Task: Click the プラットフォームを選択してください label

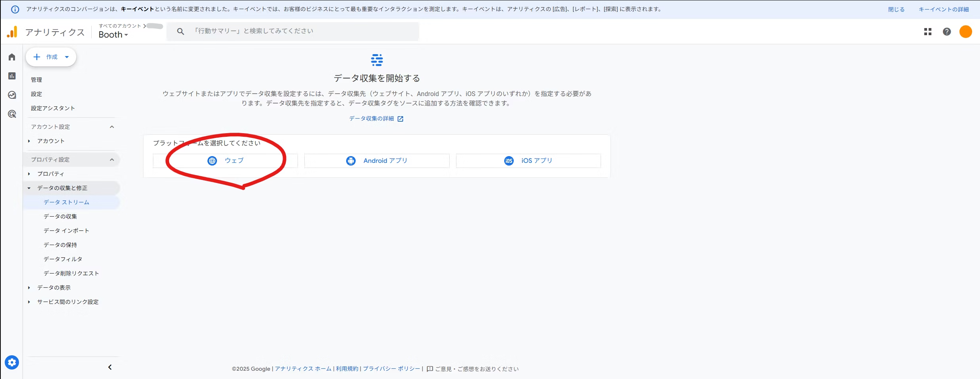Action: [207, 143]
